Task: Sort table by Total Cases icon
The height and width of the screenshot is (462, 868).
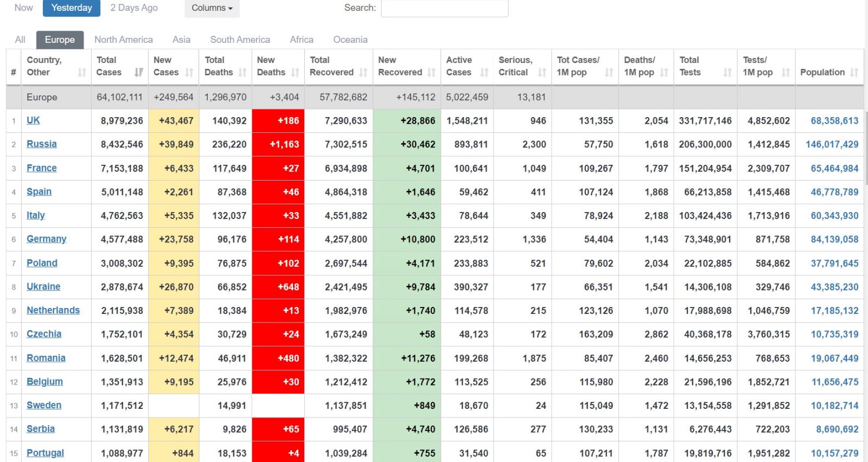Action: pyautogui.click(x=139, y=73)
